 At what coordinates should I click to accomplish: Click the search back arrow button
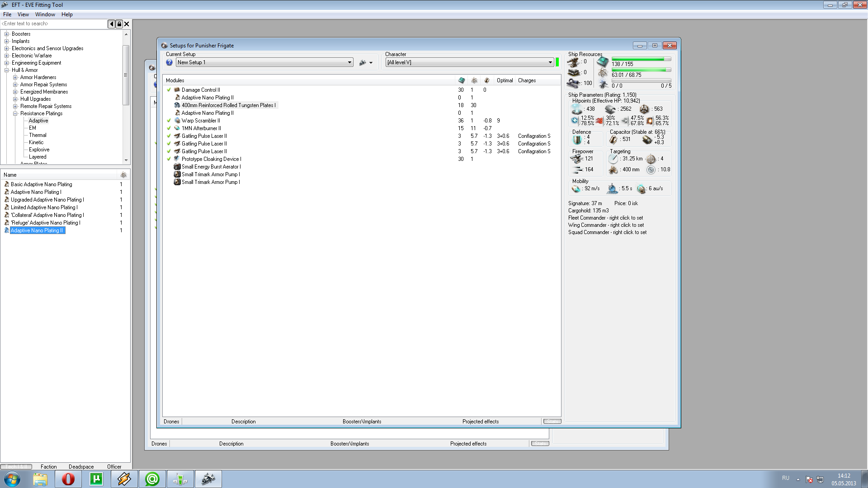[x=111, y=24]
